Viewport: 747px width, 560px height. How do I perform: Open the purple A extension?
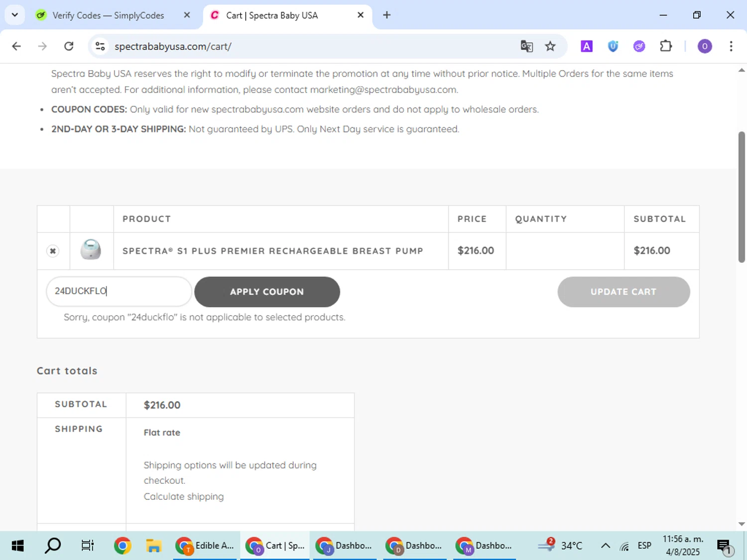click(587, 46)
